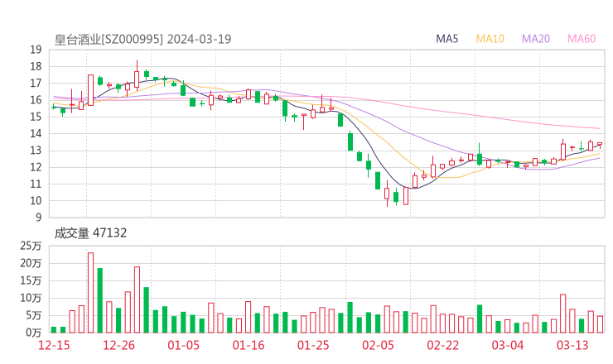Click the tallest red volume bar
The height and width of the screenshot is (364, 613).
(90, 293)
